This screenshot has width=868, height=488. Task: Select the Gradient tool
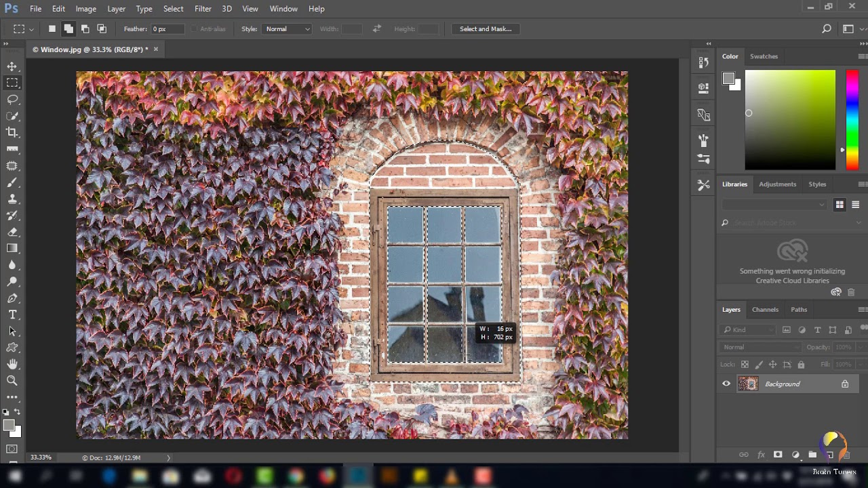pos(12,248)
